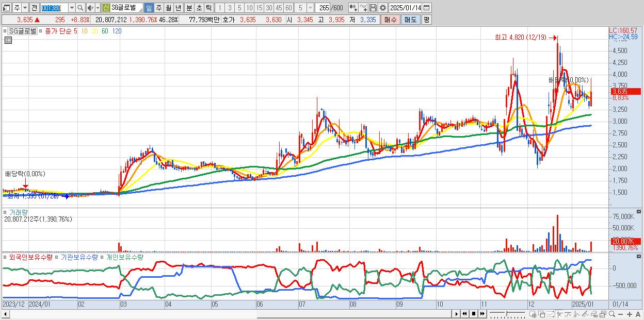
Task: Click the 매수 buy button
Action: click(390, 20)
